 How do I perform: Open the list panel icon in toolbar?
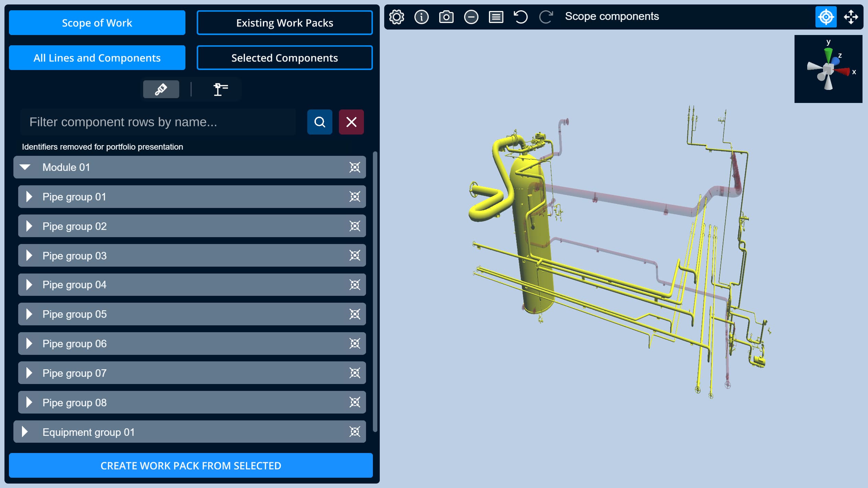click(x=496, y=16)
